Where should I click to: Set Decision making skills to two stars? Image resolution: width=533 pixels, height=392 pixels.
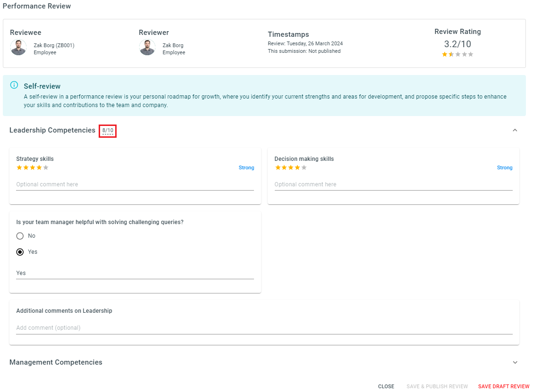284,167
